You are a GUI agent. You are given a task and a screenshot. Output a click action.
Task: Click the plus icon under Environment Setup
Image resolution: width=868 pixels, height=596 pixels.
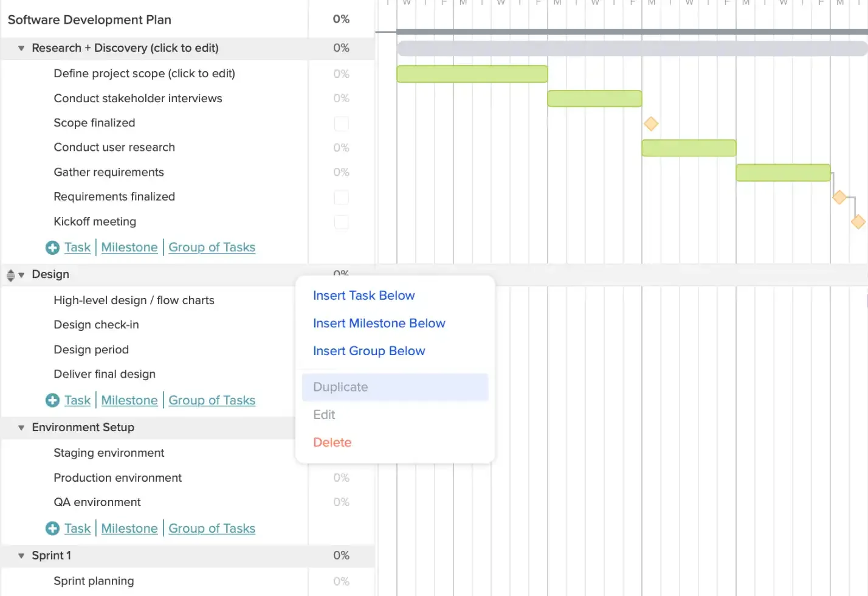[x=53, y=528]
